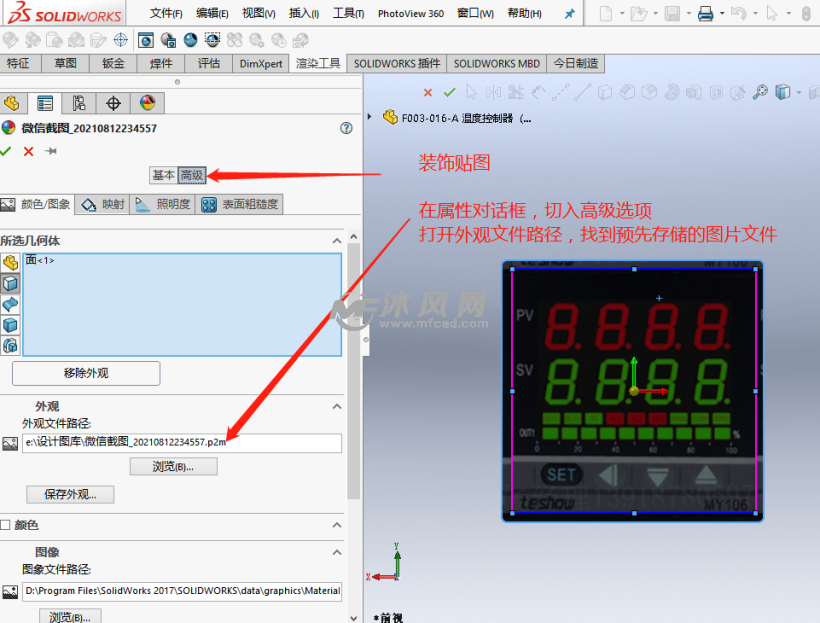Viewport: 820px width, 623px height.
Task: Open the 视图(V) menu
Action: tap(259, 14)
